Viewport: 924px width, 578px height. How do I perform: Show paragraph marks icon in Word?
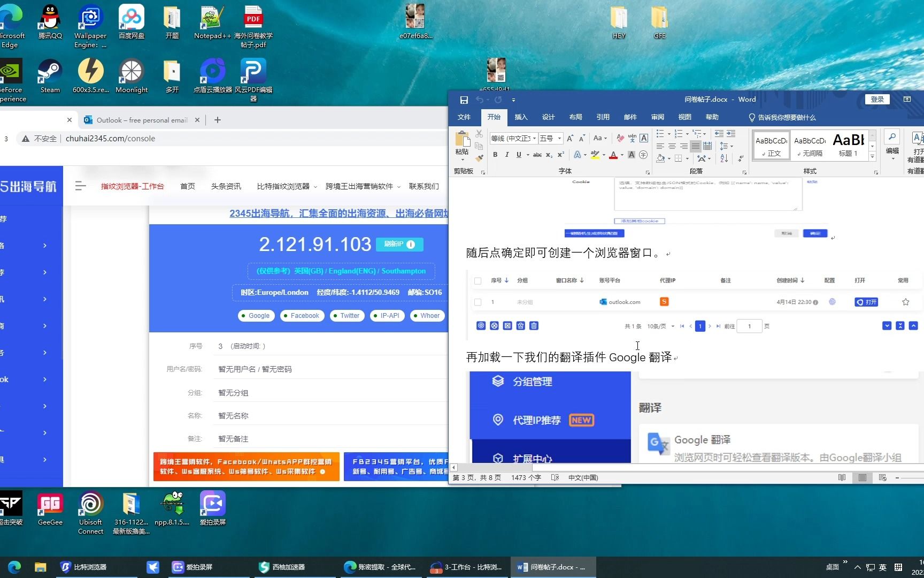pyautogui.click(x=741, y=158)
